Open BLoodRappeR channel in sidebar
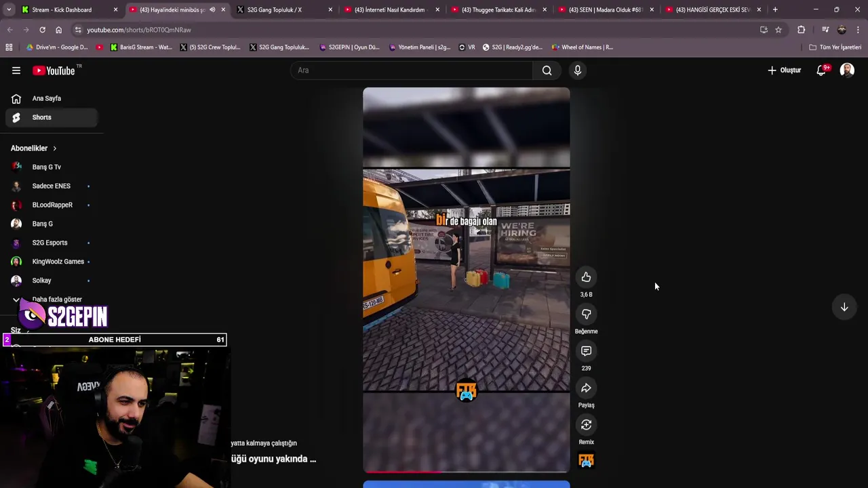This screenshot has height=488, width=868. coord(52,205)
